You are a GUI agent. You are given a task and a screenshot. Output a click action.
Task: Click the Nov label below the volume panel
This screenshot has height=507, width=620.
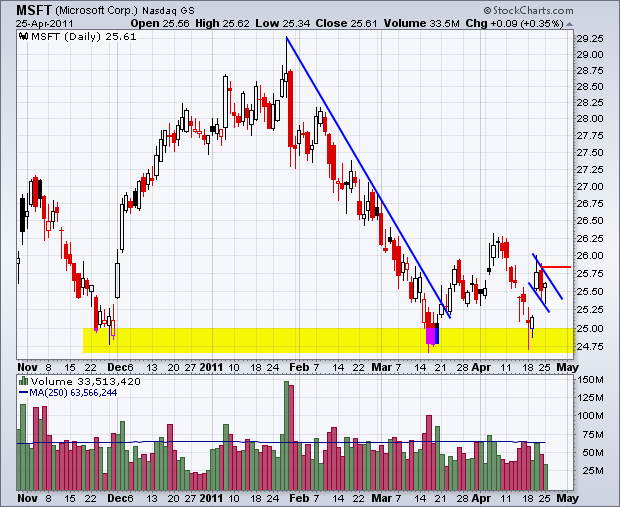[27, 498]
